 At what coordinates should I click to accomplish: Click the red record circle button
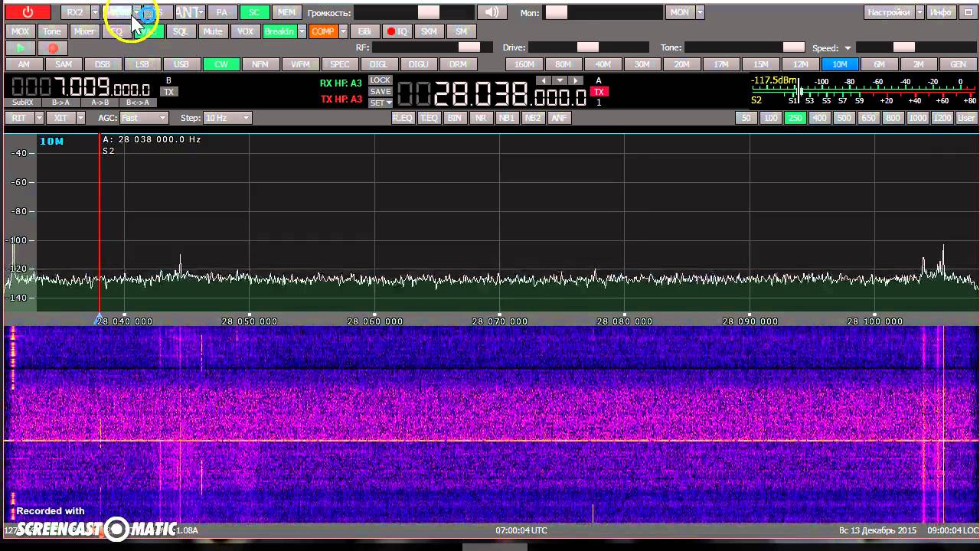pos(53,48)
